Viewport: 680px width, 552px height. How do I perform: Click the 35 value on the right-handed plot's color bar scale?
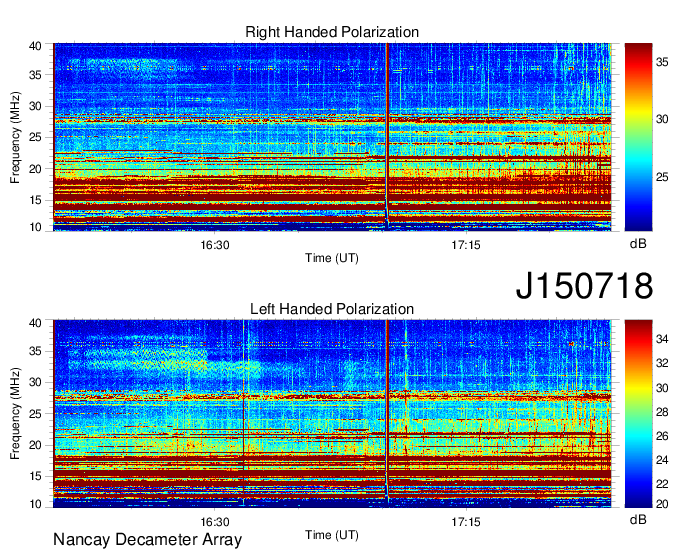662,62
